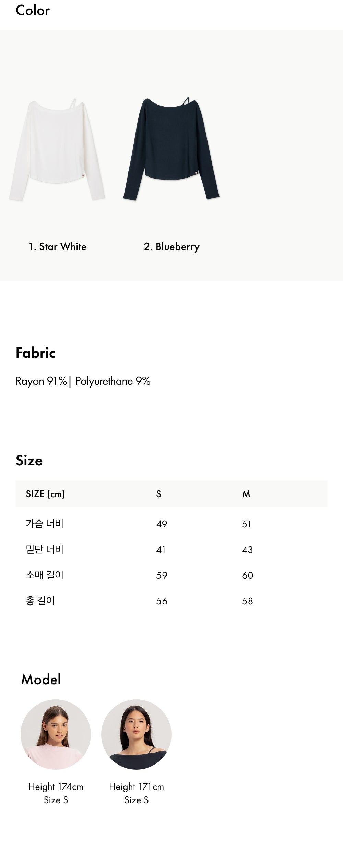The width and height of the screenshot is (343, 868).
Task: Open the 174cm model's circular photo
Action: [56, 734]
